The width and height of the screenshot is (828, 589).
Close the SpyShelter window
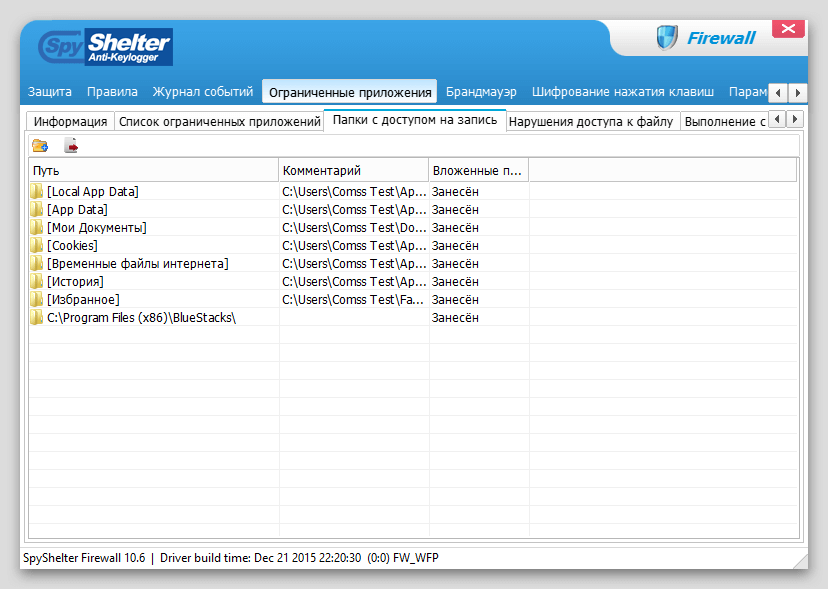(788, 29)
